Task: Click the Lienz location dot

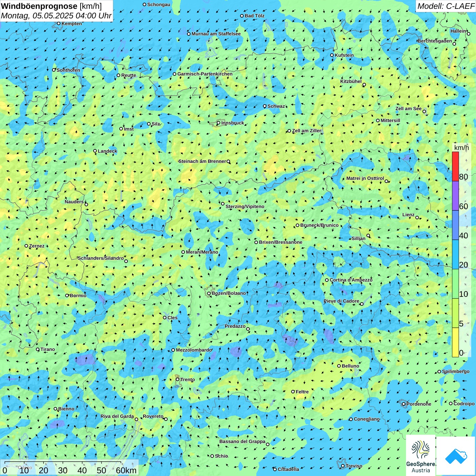Action: coord(417,218)
